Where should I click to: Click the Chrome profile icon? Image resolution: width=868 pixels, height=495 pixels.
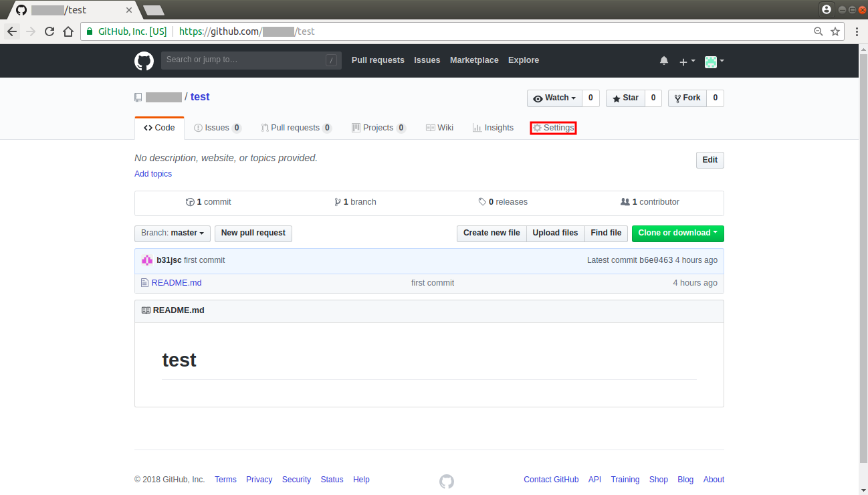coord(827,9)
